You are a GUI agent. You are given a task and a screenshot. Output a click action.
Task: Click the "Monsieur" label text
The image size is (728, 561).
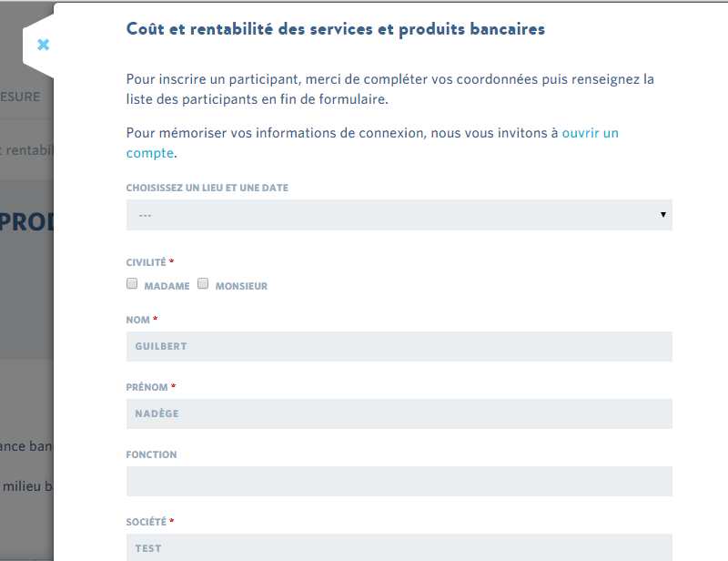[x=241, y=286]
